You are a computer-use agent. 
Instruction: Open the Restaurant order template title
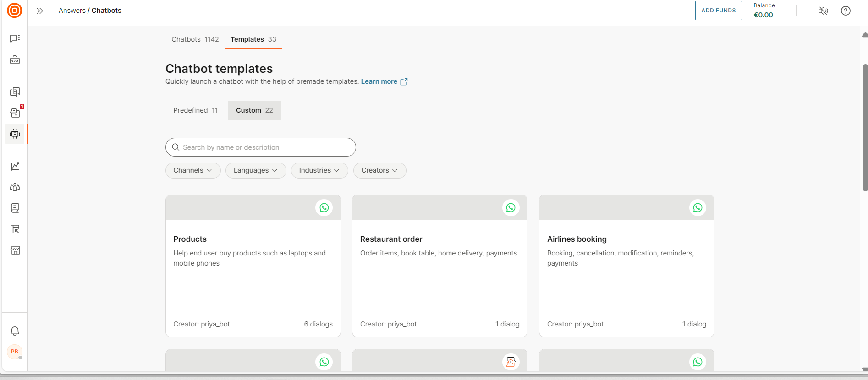(x=391, y=239)
